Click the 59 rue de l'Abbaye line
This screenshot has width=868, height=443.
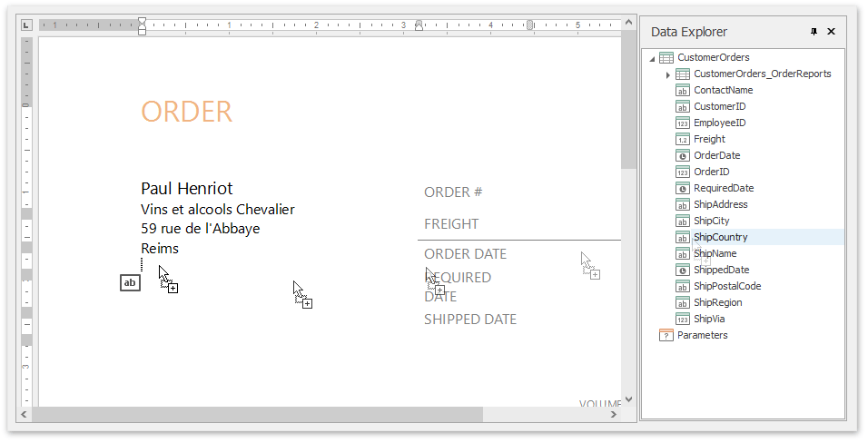point(201,229)
